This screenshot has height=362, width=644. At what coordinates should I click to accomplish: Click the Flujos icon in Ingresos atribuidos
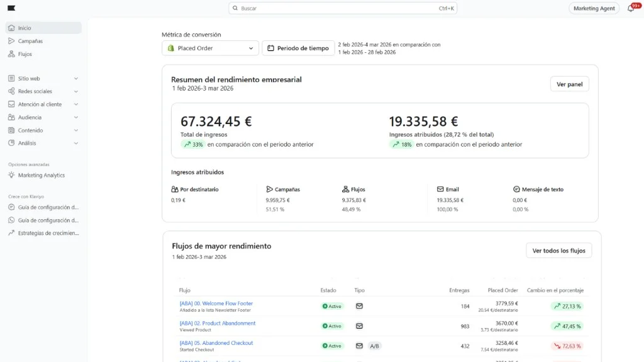pyautogui.click(x=345, y=189)
